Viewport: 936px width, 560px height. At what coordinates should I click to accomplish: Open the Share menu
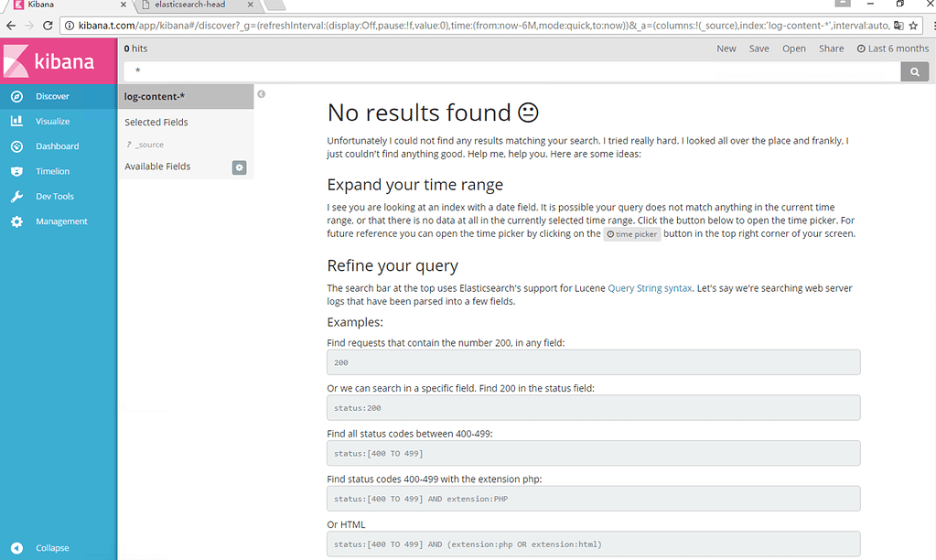point(831,48)
